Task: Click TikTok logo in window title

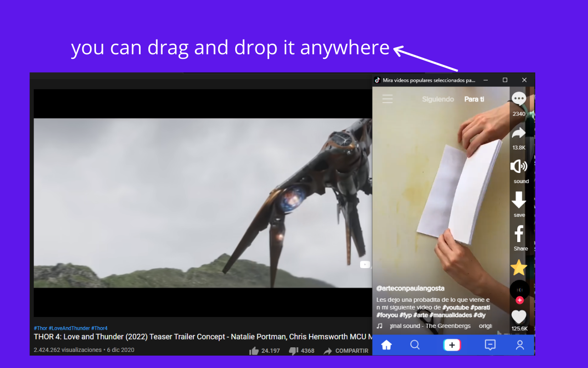Action: pyautogui.click(x=378, y=80)
